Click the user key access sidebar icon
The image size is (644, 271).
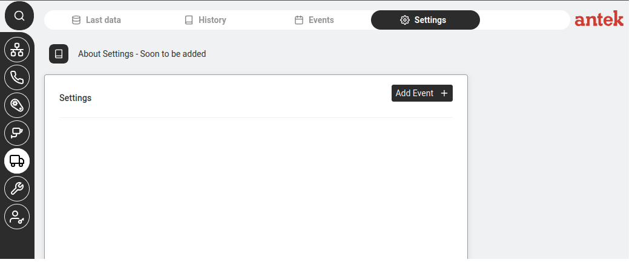coord(17,217)
